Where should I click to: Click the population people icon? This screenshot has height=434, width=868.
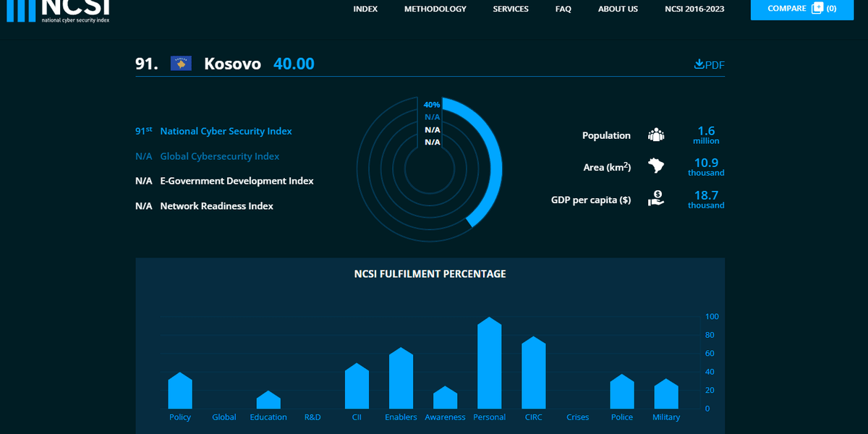click(656, 135)
